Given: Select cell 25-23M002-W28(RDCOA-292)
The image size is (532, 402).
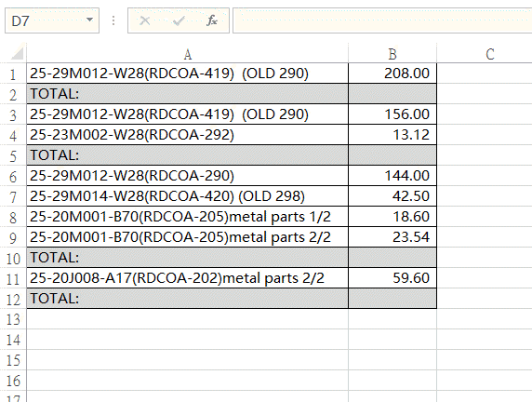Looking at the screenshot, I should [x=187, y=135].
